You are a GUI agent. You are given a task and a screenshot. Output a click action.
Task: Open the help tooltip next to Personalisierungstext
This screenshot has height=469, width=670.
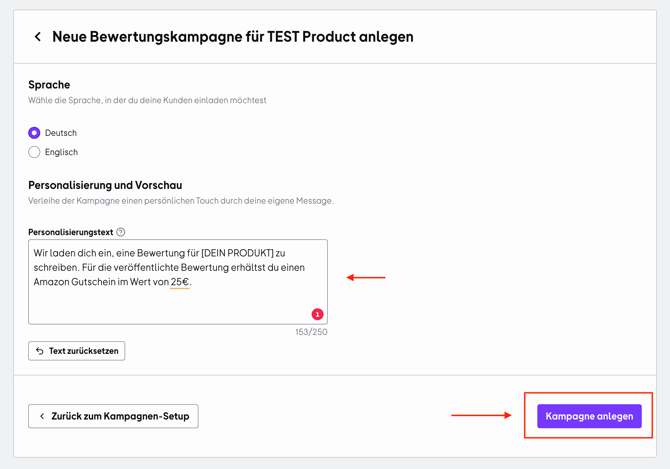pyautogui.click(x=121, y=232)
